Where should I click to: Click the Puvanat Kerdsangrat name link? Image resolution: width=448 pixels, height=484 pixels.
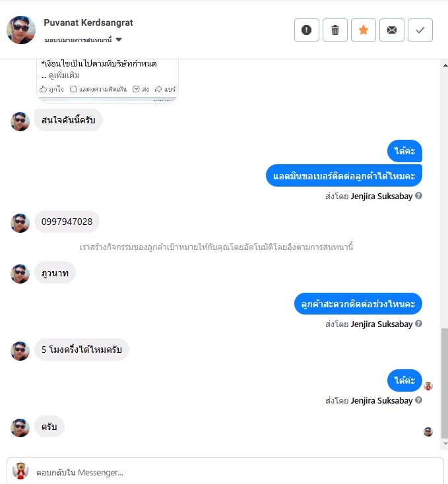88,22
